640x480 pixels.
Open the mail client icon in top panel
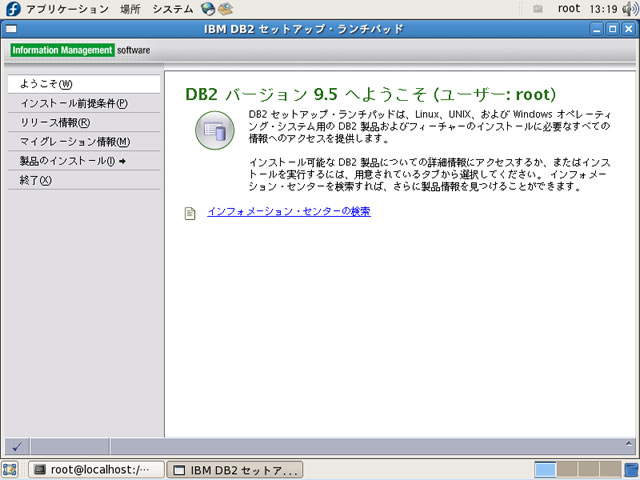226,9
